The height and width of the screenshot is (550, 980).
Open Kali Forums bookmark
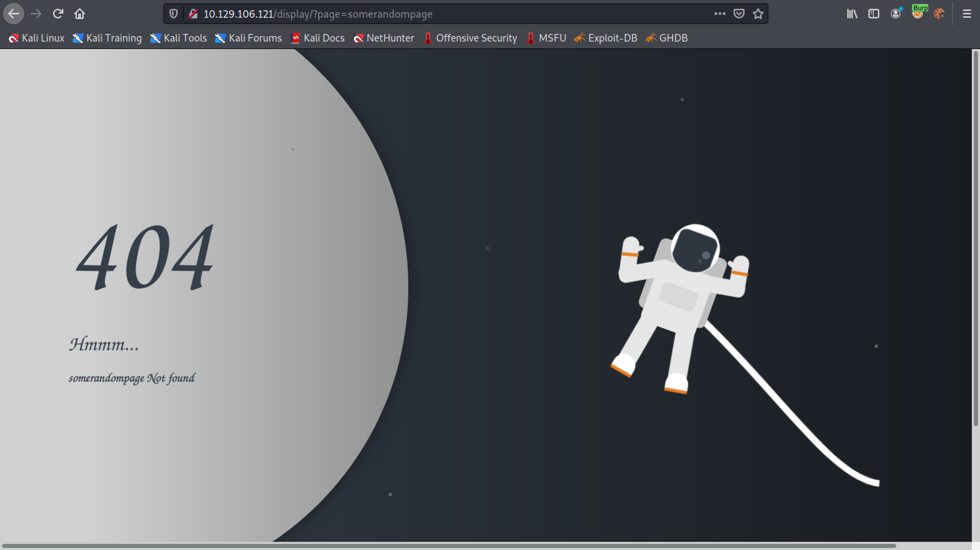(x=248, y=38)
